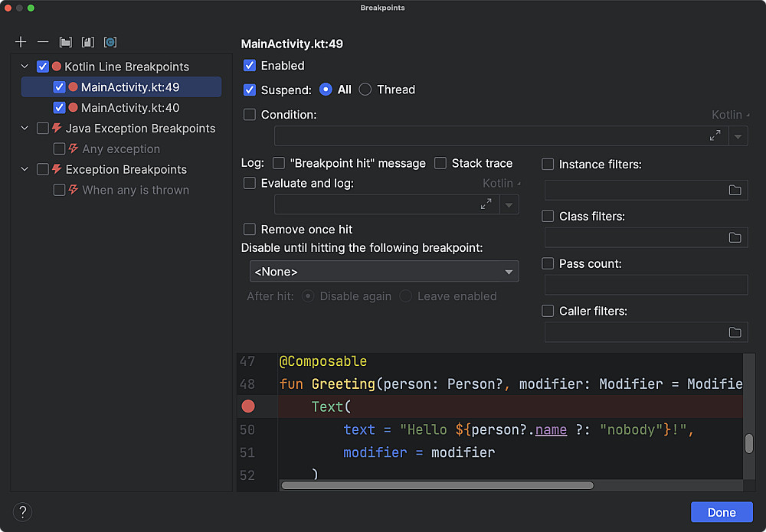Open the Condition history dropdown arrow
The height and width of the screenshot is (532, 766).
(x=738, y=135)
